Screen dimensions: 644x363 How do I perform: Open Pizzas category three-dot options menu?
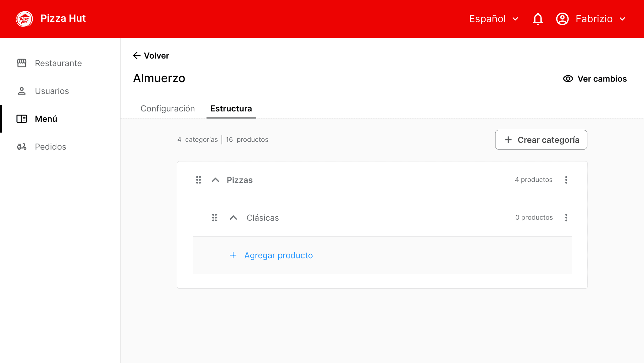(566, 180)
